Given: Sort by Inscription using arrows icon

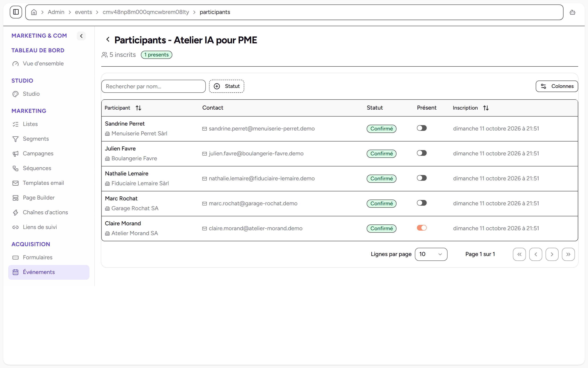Looking at the screenshot, I should coord(486,108).
